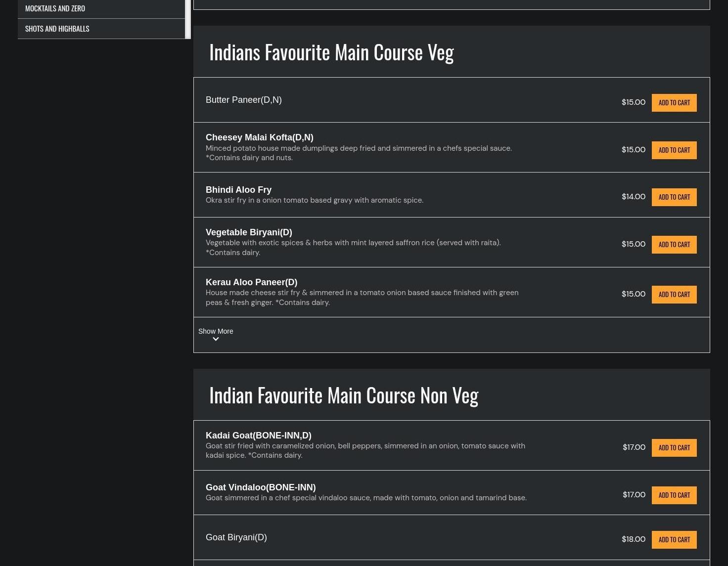Add Goat Vindaloo to cart
Viewport: 728px width, 566px height.
tap(674, 495)
